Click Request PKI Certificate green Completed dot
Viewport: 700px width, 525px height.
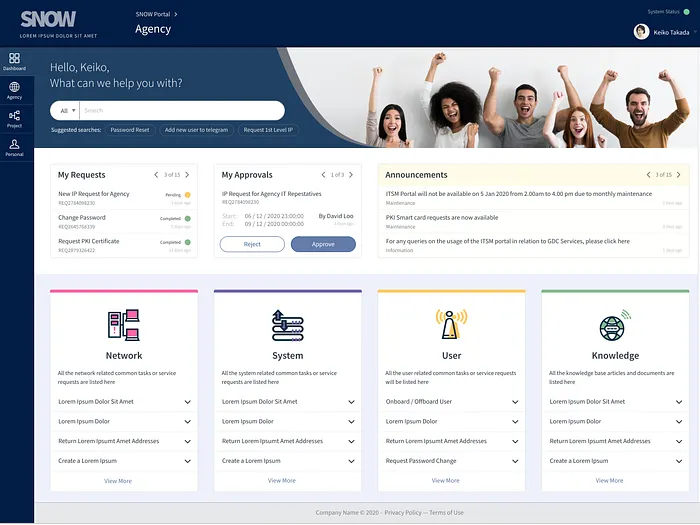188,242
